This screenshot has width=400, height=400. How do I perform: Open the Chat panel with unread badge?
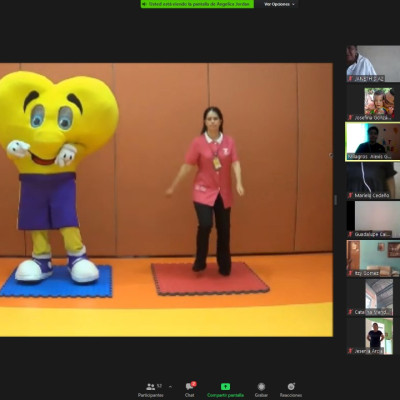[190, 390]
